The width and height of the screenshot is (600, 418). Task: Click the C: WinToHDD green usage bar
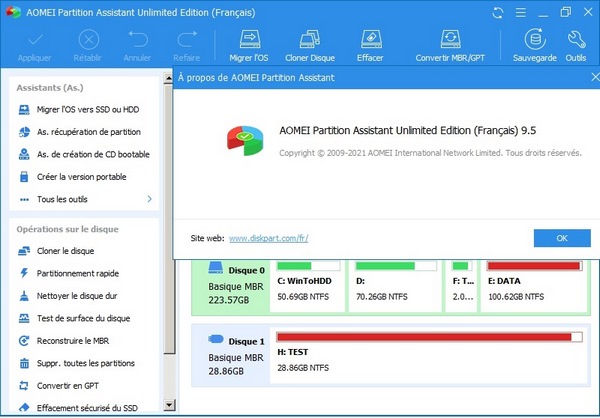(x=308, y=266)
